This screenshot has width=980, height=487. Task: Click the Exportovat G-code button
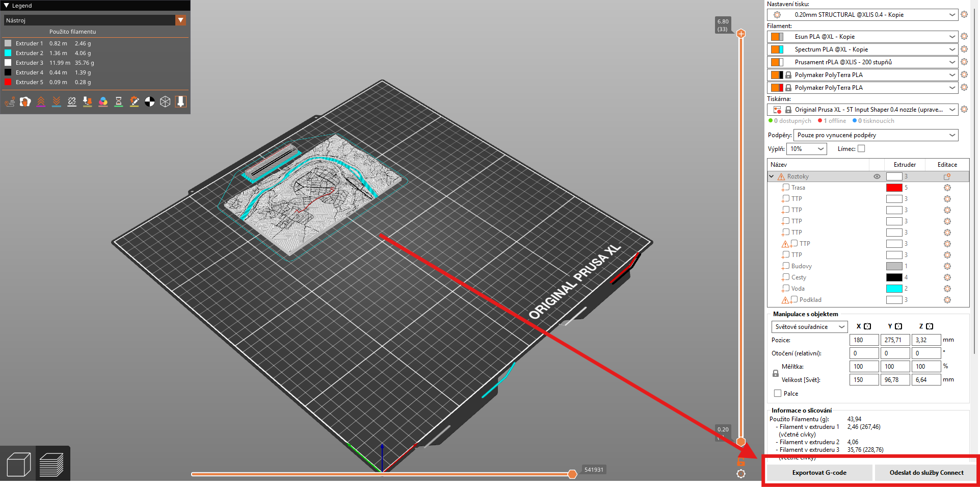pos(819,473)
